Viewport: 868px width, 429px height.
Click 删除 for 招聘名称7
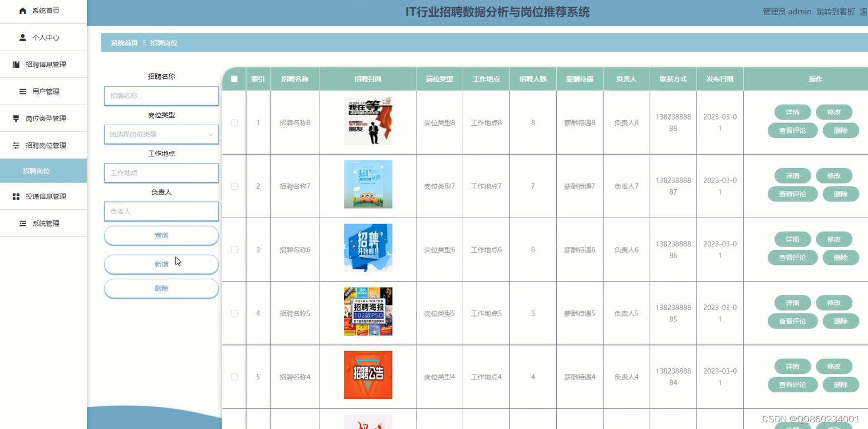[x=841, y=194]
